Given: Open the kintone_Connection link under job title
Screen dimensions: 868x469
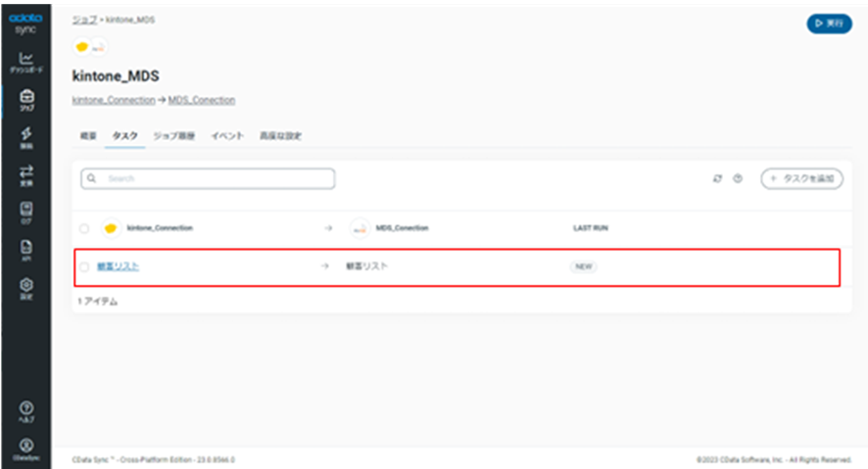Looking at the screenshot, I should click(x=114, y=100).
